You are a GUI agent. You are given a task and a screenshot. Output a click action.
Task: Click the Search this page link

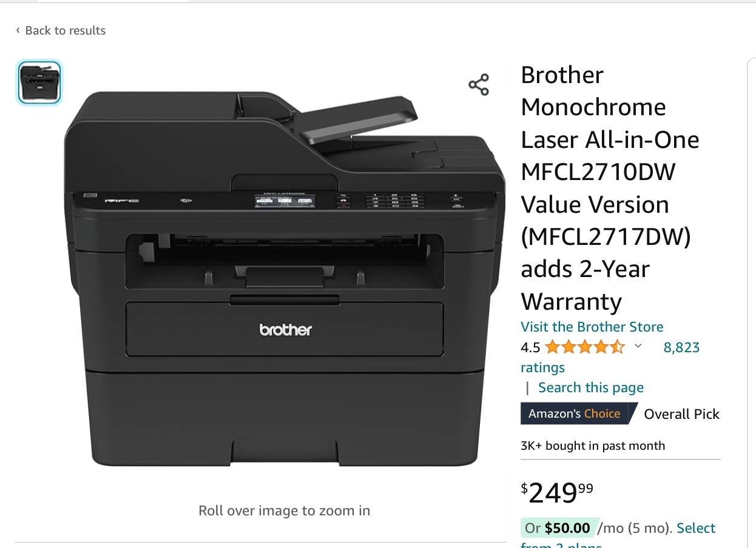(591, 387)
